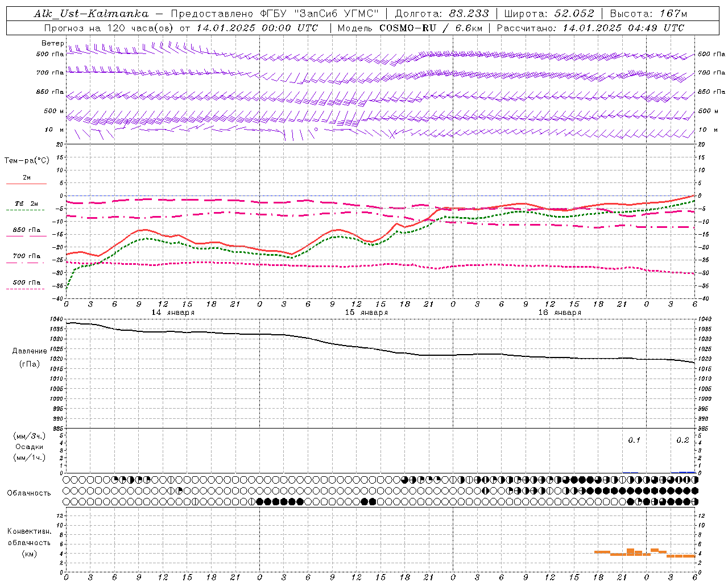Select the longitude value Долгота: 83.233
The image size is (728, 582).
click(x=441, y=14)
